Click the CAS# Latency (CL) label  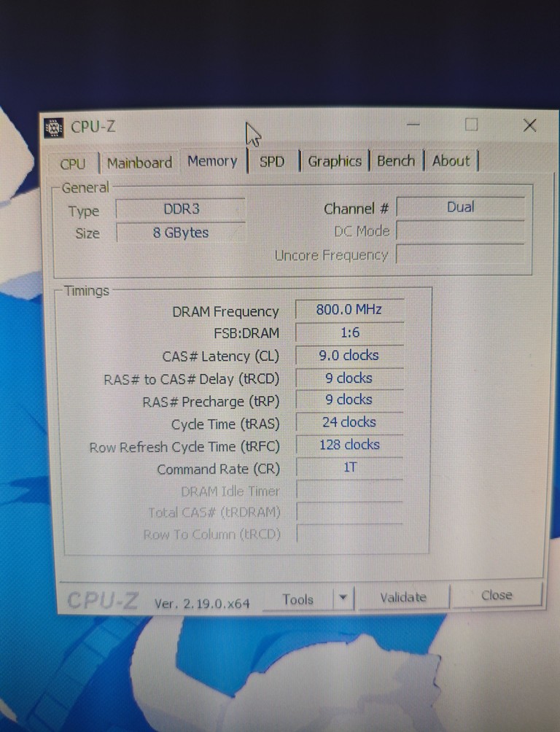click(x=220, y=357)
